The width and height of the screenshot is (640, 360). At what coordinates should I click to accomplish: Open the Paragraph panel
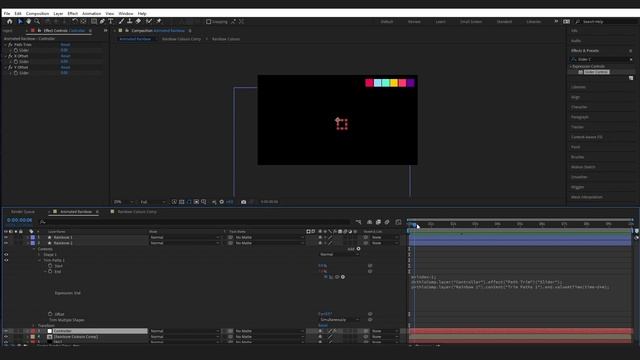tap(580, 117)
